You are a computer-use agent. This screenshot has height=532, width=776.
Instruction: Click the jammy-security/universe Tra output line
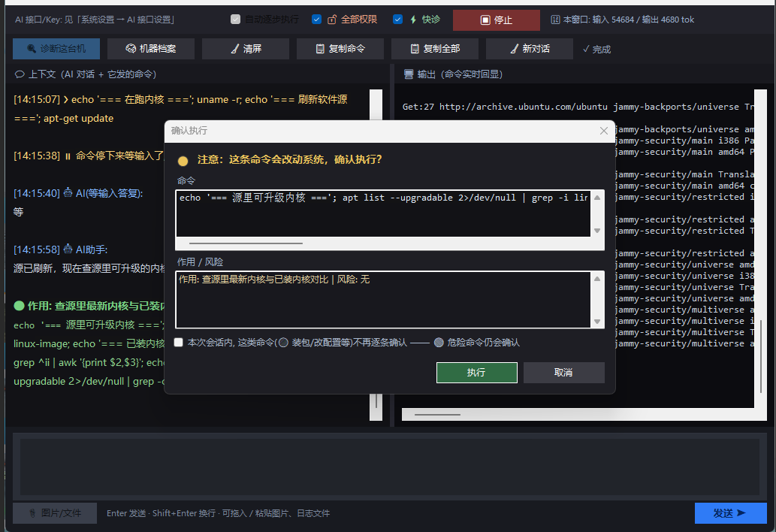pyautogui.click(x=684, y=288)
